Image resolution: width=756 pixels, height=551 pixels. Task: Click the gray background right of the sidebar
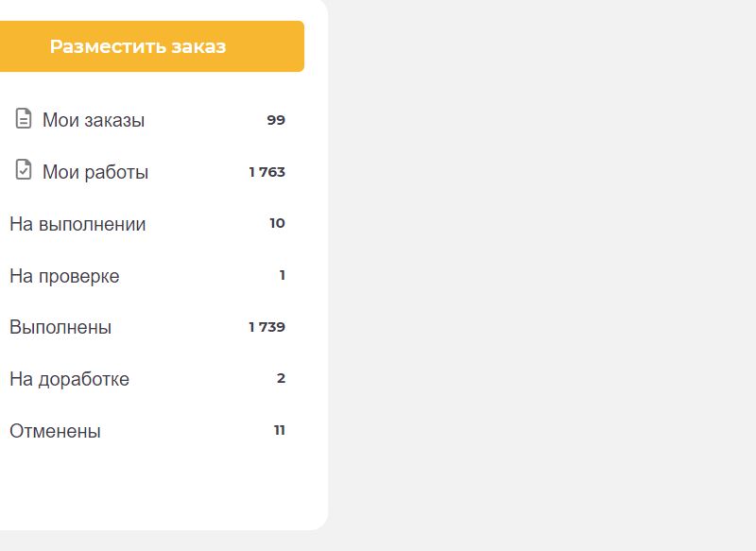[539, 274]
